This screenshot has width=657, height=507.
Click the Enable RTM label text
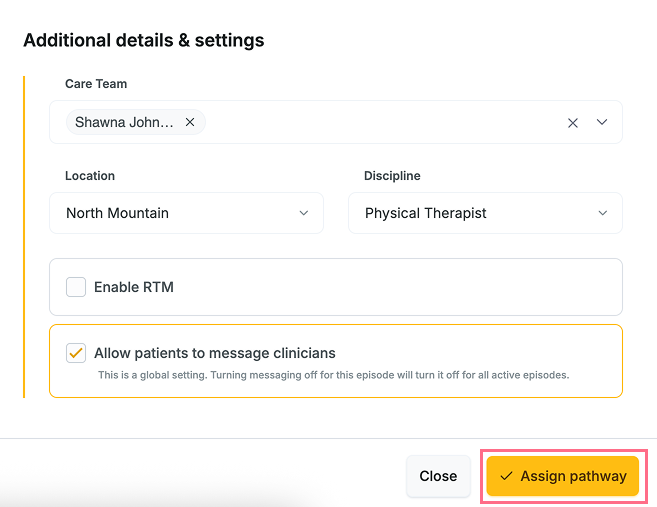[134, 287]
